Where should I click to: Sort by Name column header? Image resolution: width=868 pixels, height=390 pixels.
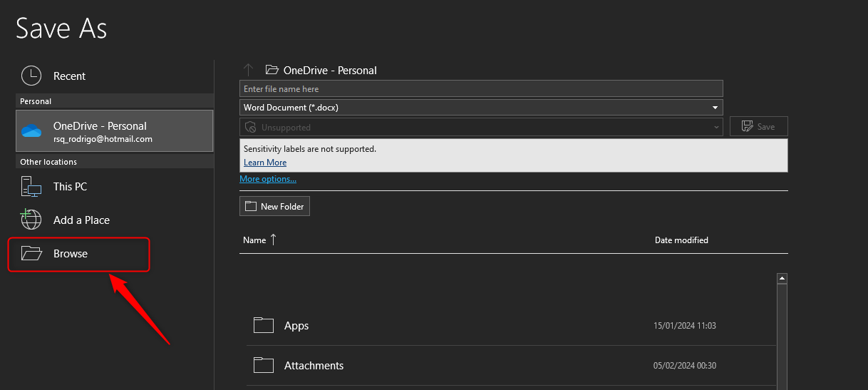coord(254,240)
